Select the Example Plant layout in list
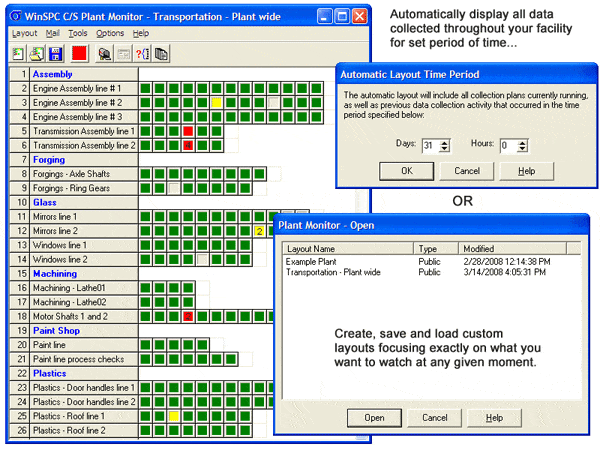600x450 pixels. coord(313,261)
